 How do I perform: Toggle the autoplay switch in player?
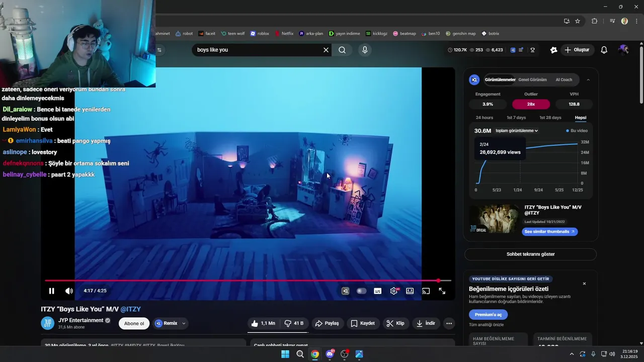click(361, 291)
